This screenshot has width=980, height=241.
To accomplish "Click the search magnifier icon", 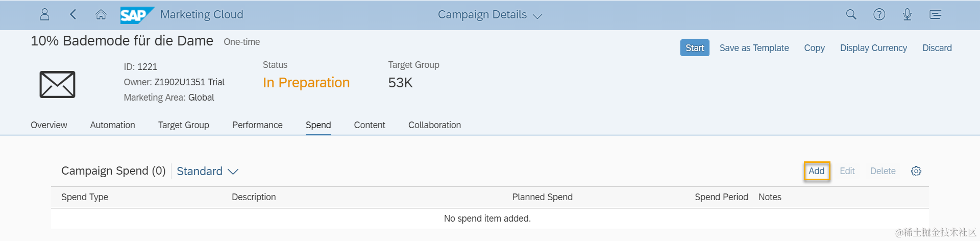I will [x=851, y=14].
